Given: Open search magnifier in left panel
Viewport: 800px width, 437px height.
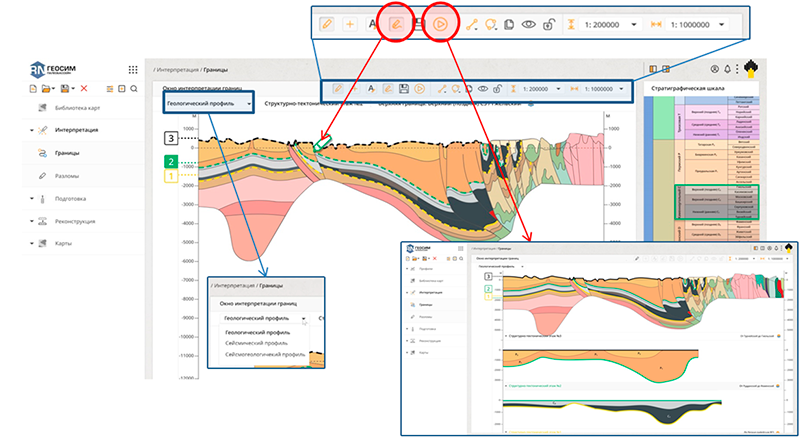Looking at the screenshot, I should pos(134,89).
